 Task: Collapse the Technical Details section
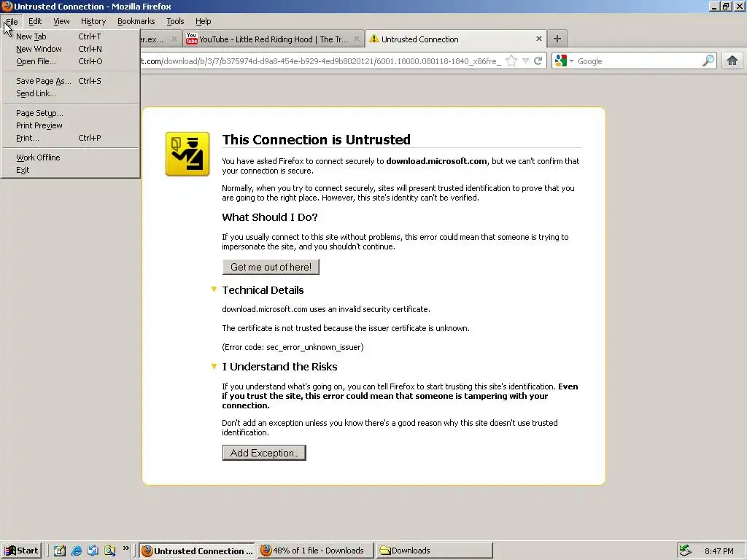pyautogui.click(x=214, y=289)
